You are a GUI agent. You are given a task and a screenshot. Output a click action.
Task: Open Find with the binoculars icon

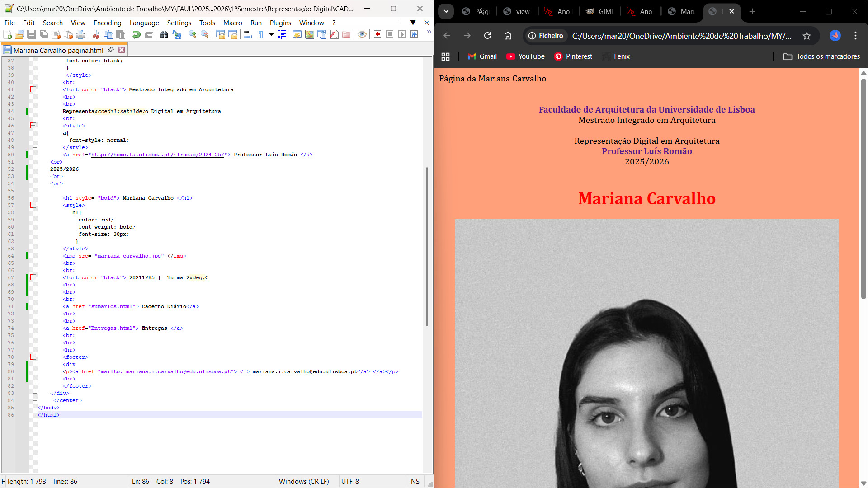pyautogui.click(x=164, y=34)
